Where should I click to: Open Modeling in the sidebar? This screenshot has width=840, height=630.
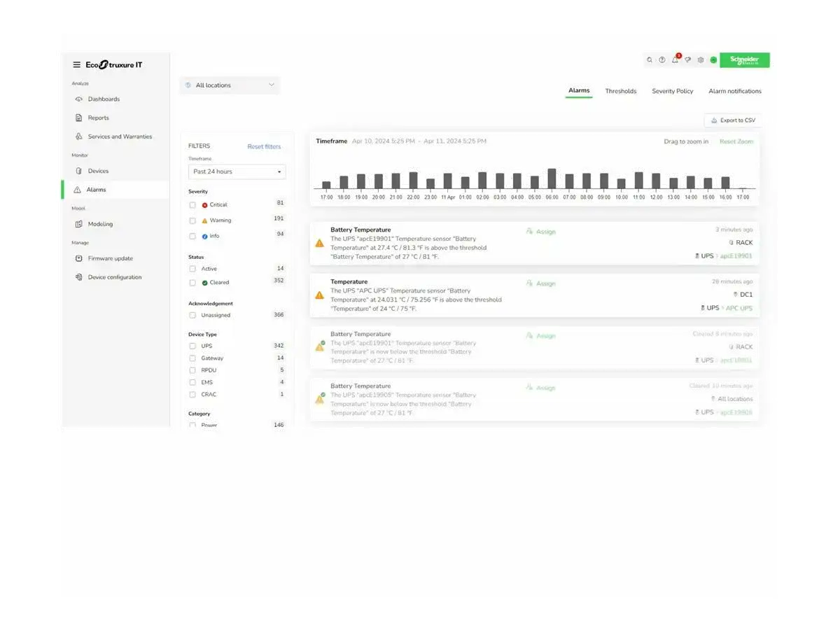click(100, 224)
